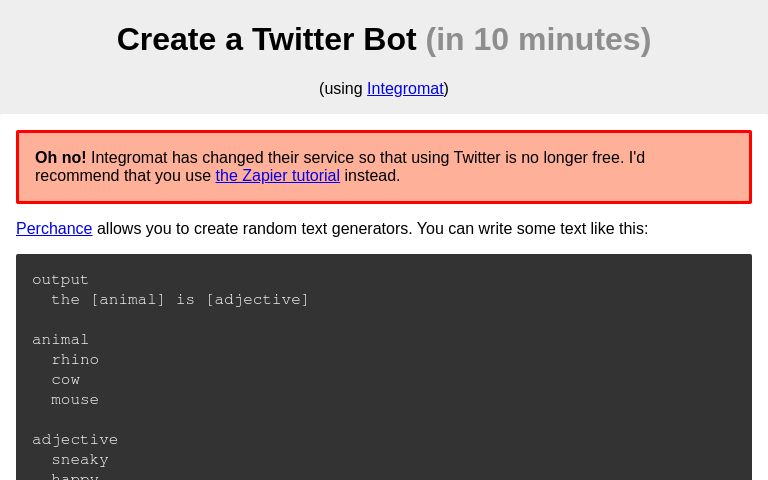Click the sentence about random text generators
Screen dimensions: 768x480
tap(372, 228)
